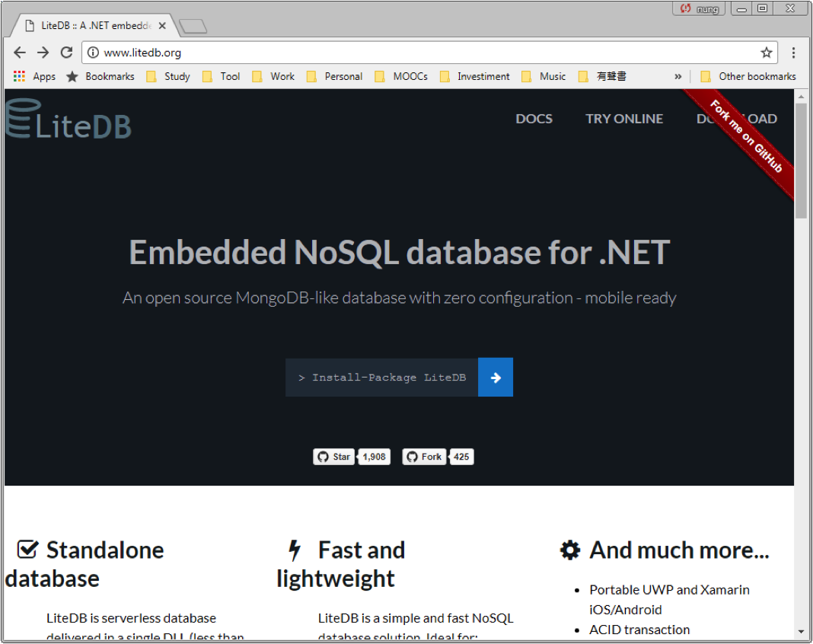Image resolution: width=813 pixels, height=644 pixels.
Task: Click the nung profile button
Action: pos(700,9)
